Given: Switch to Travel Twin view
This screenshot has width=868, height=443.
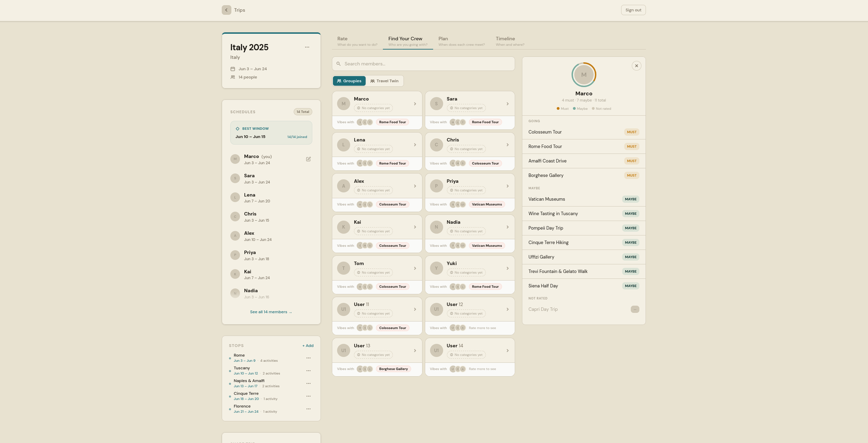Looking at the screenshot, I should click(385, 81).
